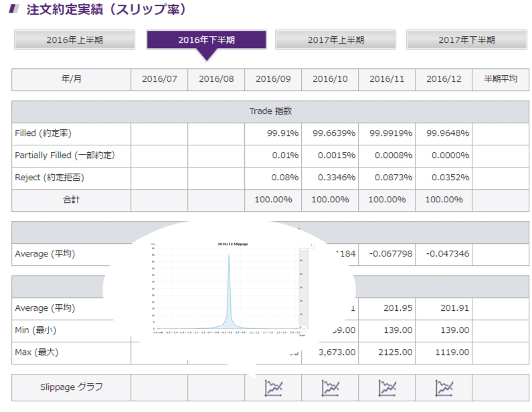This screenshot has height=412, width=532.
Task: Click the 2016/12 Slippage chart peak
Action: tap(229, 255)
